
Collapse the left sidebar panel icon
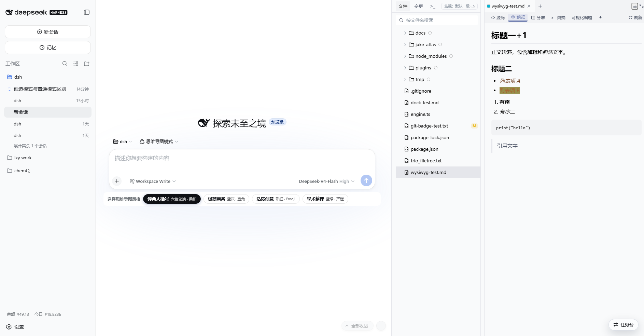point(87,12)
